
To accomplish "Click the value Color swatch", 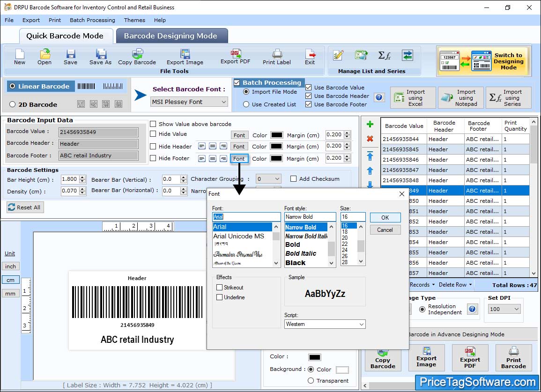I will click(277, 135).
